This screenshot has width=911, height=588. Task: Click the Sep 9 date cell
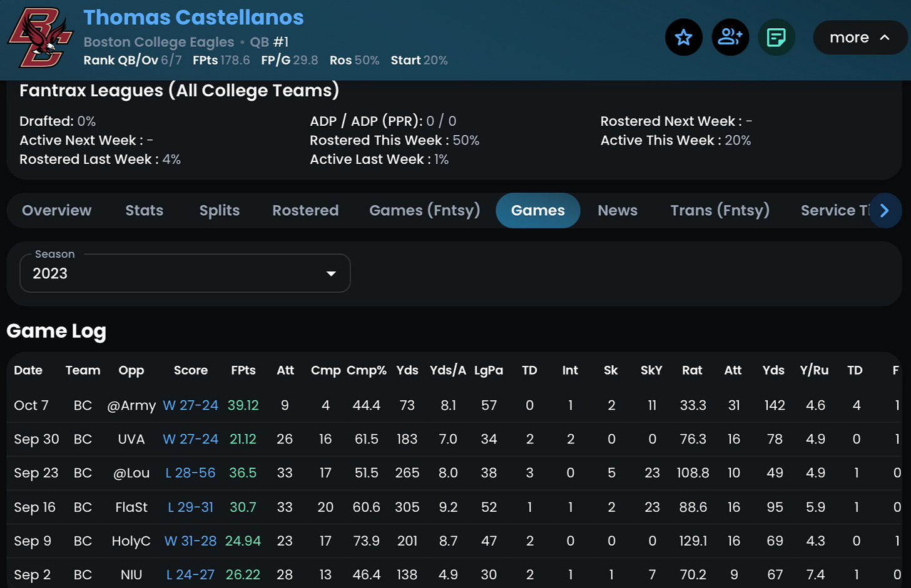click(33, 541)
